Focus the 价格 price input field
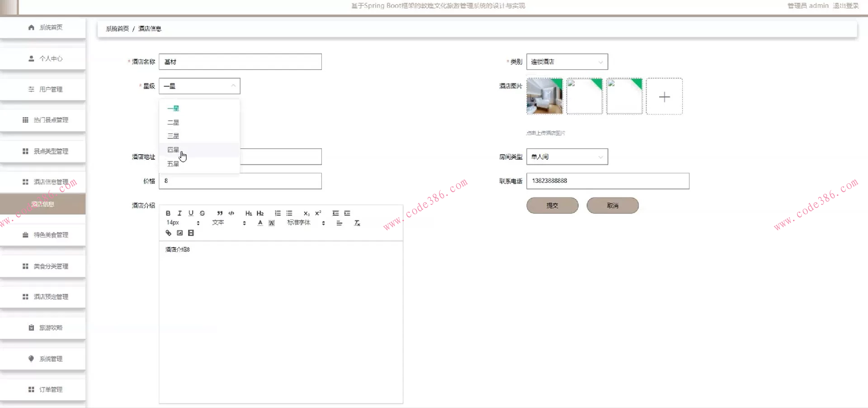 (240, 181)
